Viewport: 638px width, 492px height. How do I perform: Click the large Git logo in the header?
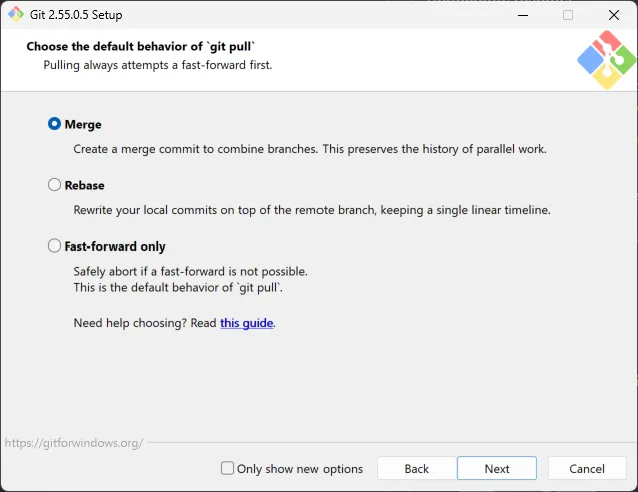point(606,60)
